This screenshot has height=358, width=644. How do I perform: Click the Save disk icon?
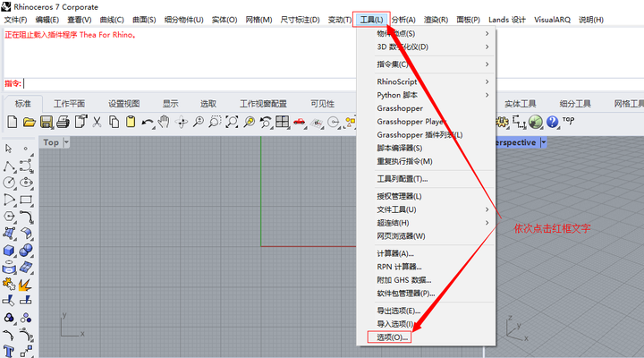click(46, 122)
